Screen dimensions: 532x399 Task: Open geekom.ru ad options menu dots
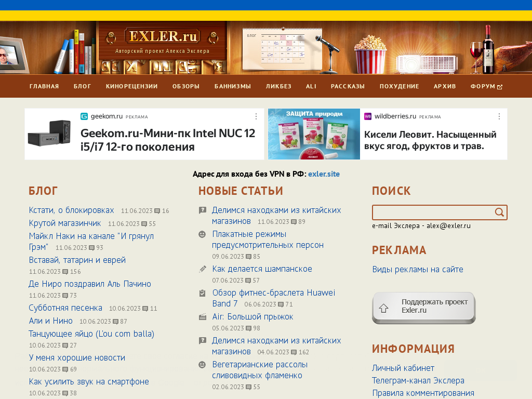tap(256, 116)
